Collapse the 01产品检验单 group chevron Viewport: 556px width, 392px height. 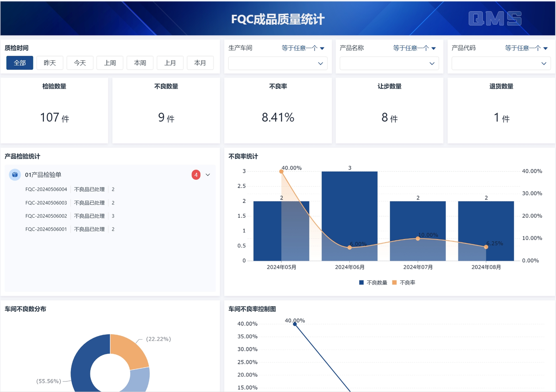[x=208, y=175]
